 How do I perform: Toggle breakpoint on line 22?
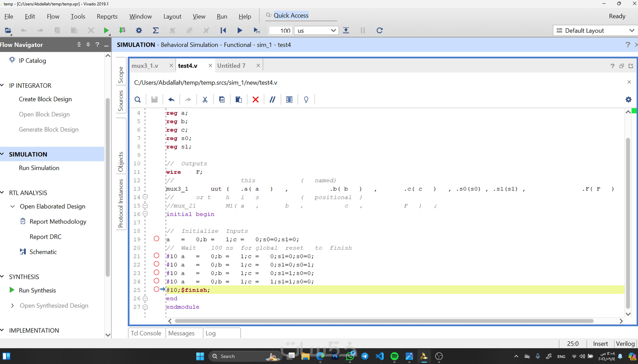tap(156, 264)
